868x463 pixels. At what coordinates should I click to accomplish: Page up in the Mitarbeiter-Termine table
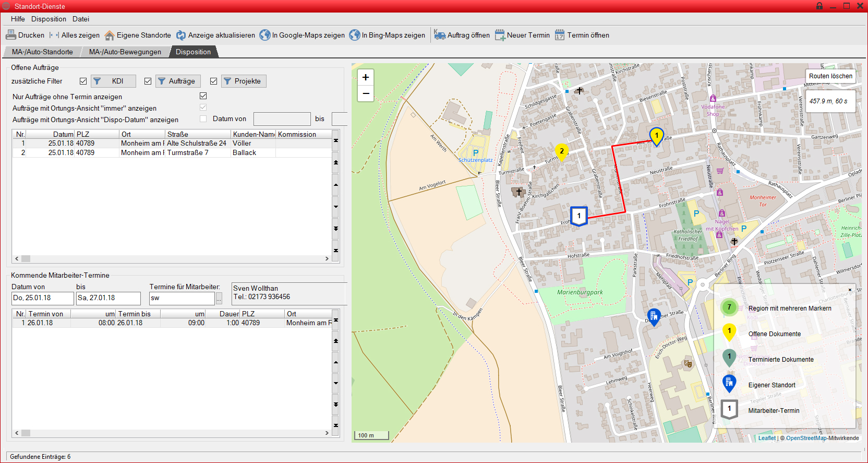tap(336, 341)
